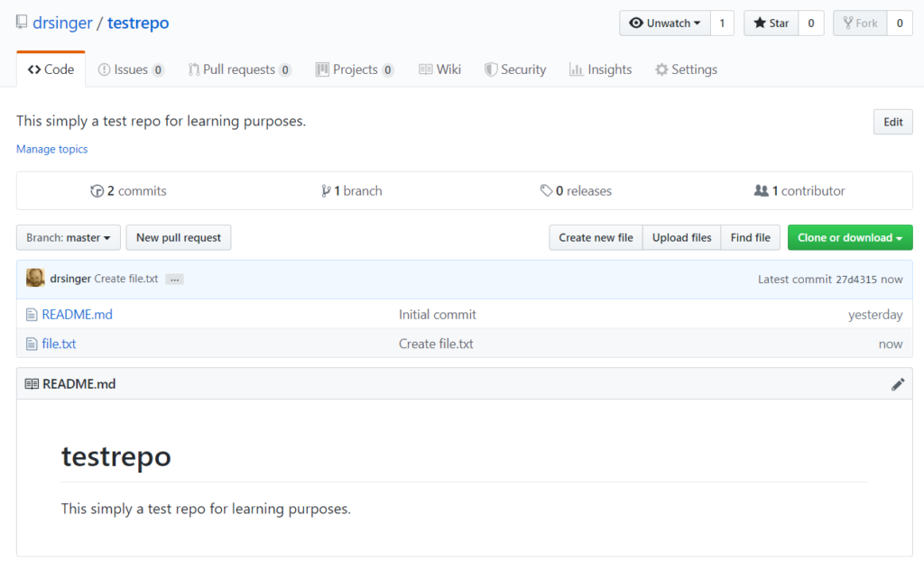
Task: Switch to the Issues tab
Action: point(130,69)
